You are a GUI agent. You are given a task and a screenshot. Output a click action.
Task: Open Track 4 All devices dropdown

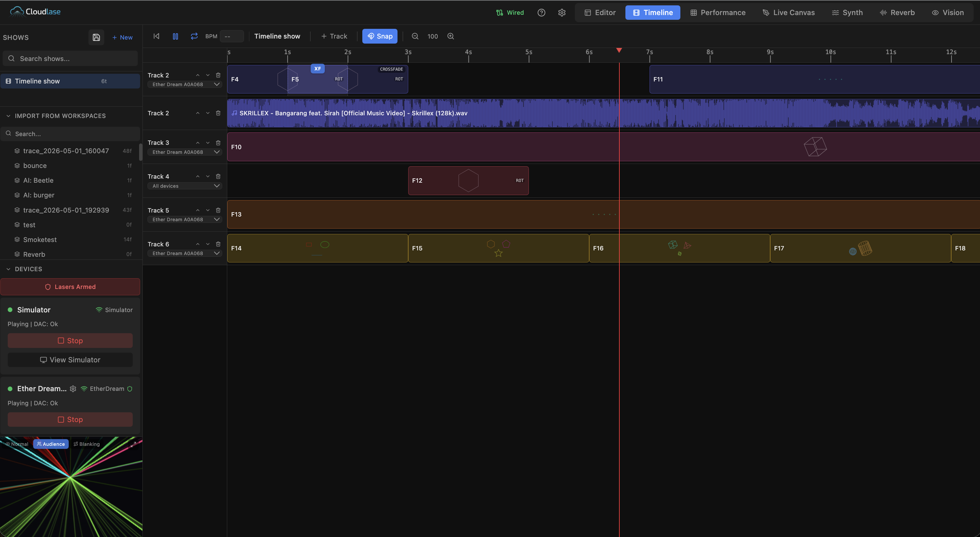(x=185, y=186)
